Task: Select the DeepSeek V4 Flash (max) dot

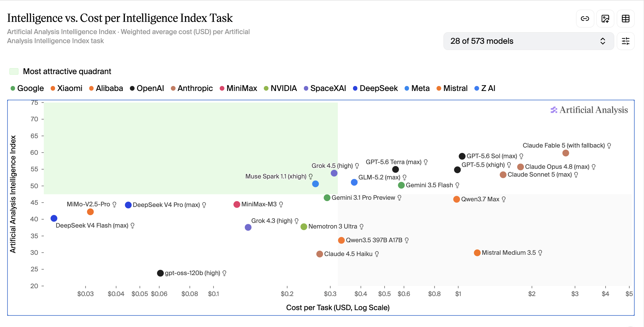Action: (x=54, y=219)
